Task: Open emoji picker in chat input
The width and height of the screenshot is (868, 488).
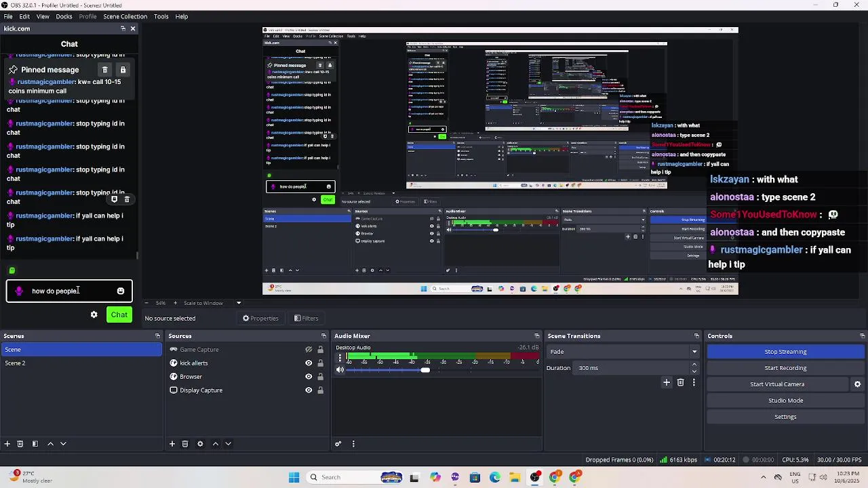Action: point(121,291)
